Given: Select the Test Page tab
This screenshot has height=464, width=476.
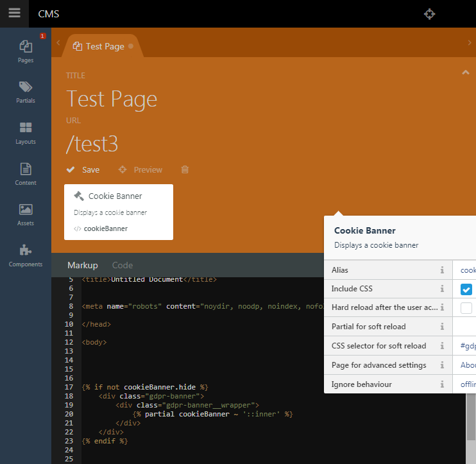Looking at the screenshot, I should (x=103, y=46).
